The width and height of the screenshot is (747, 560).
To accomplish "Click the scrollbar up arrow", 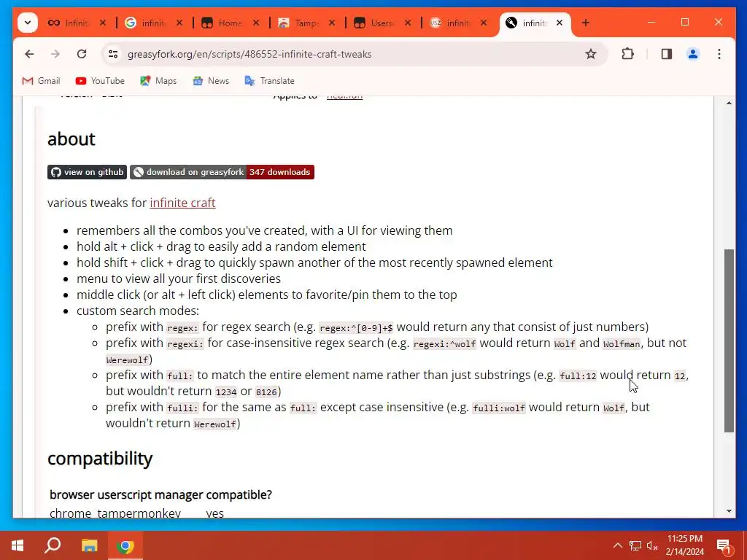I will [729, 103].
